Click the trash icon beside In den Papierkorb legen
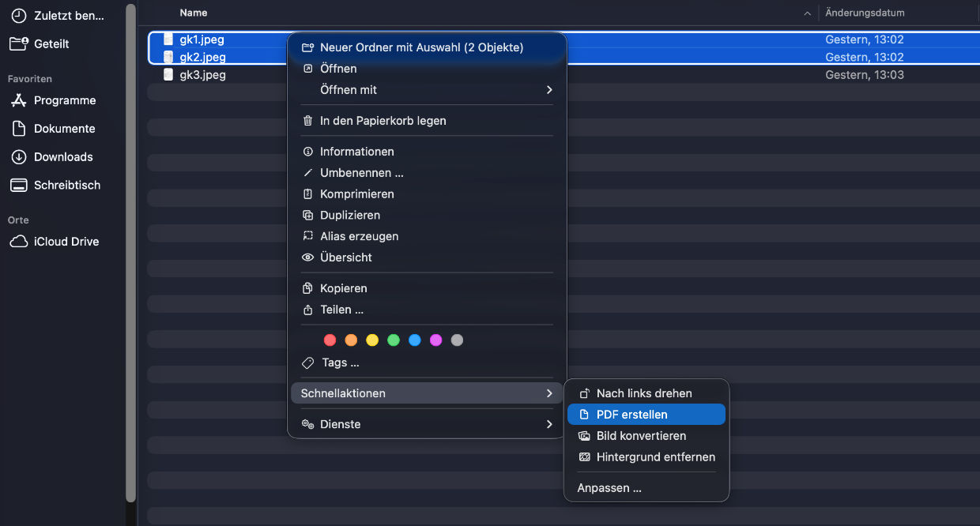Screen dimensions: 980x526 (x=308, y=121)
